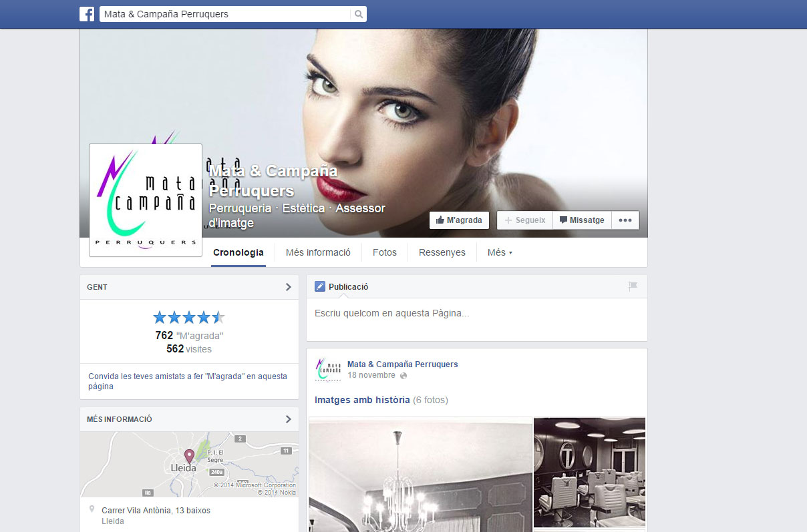This screenshot has height=532, width=807.
Task: Click the Lleida map pin marker
Action: click(189, 457)
